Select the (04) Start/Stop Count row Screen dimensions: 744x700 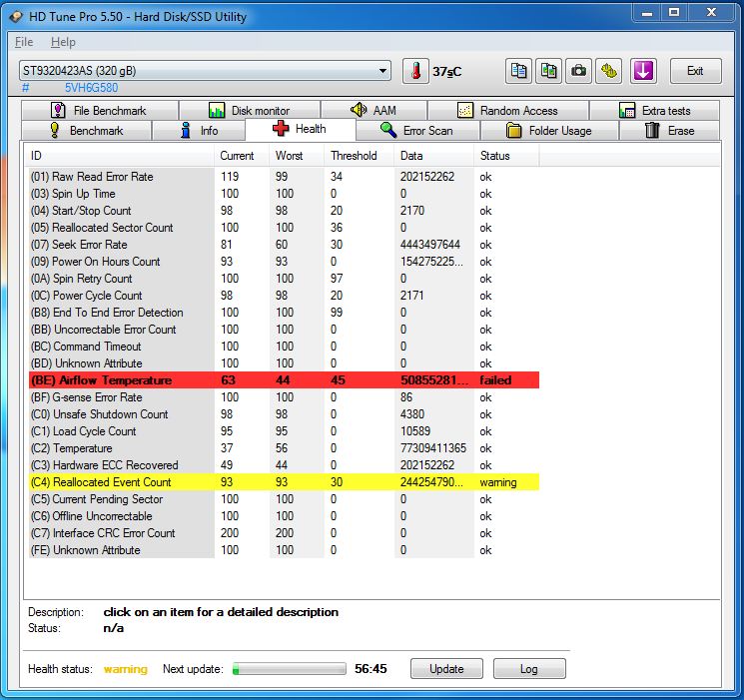pyautogui.click(x=284, y=211)
